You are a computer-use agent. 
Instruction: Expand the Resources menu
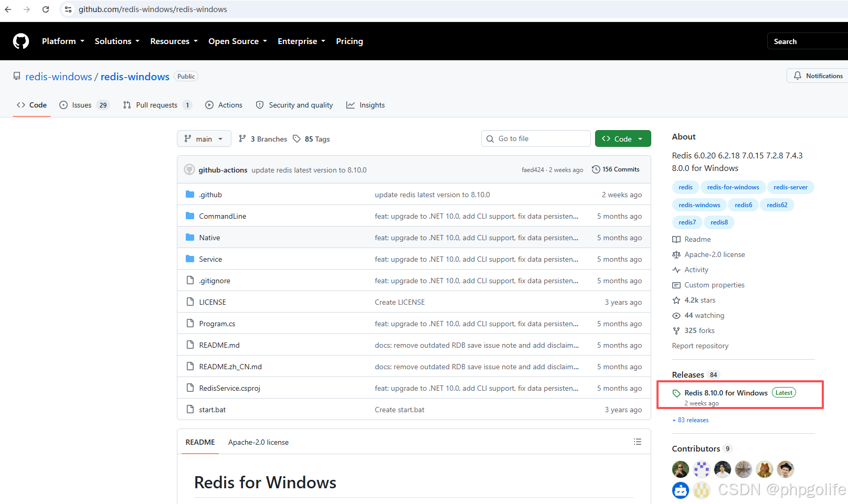click(x=174, y=41)
